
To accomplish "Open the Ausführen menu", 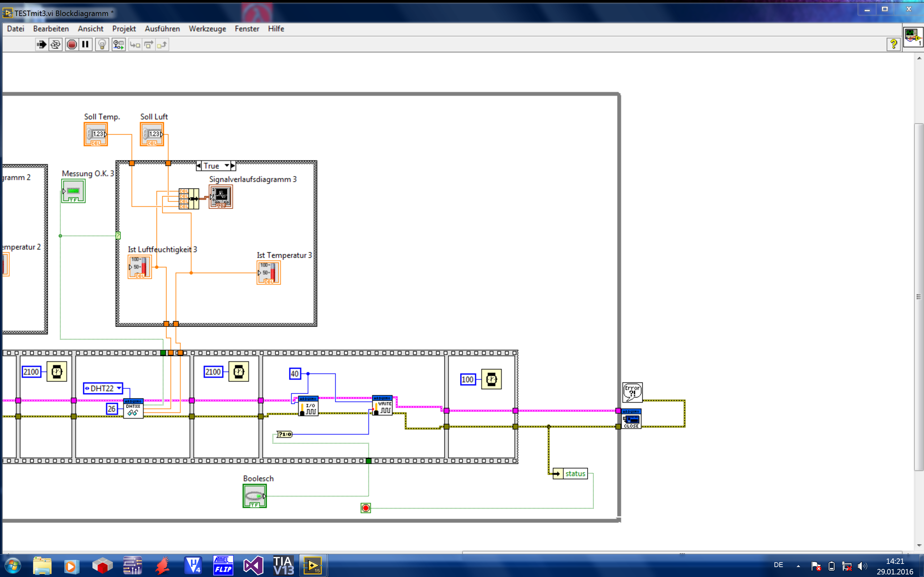I will pos(162,29).
